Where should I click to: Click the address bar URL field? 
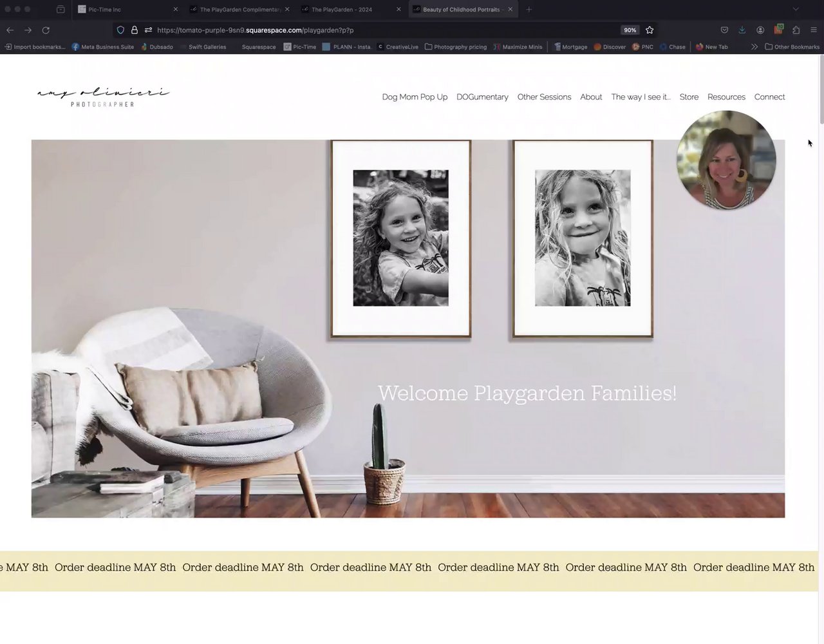386,30
